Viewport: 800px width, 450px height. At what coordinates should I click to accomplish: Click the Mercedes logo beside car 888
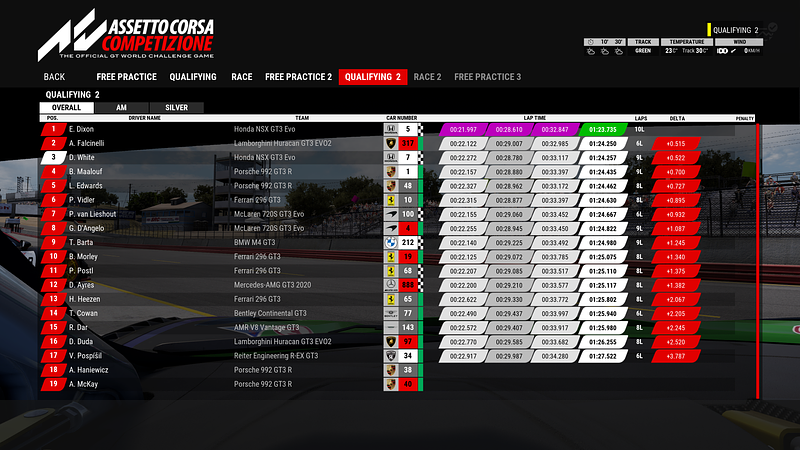(x=391, y=285)
